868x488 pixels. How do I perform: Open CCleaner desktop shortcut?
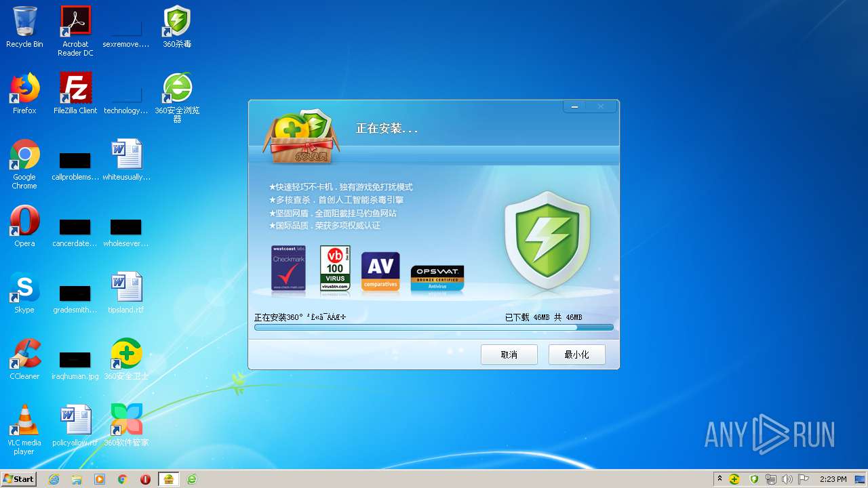[x=24, y=359]
